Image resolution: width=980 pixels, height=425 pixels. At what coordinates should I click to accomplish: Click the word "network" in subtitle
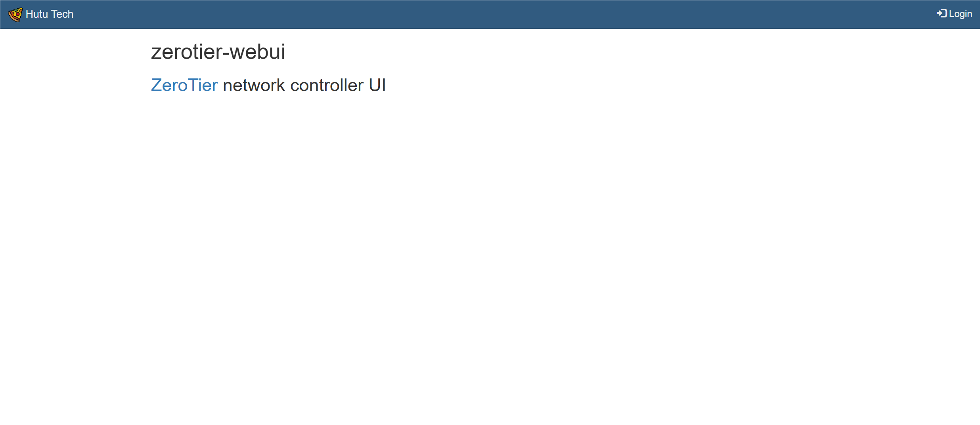pos(254,85)
